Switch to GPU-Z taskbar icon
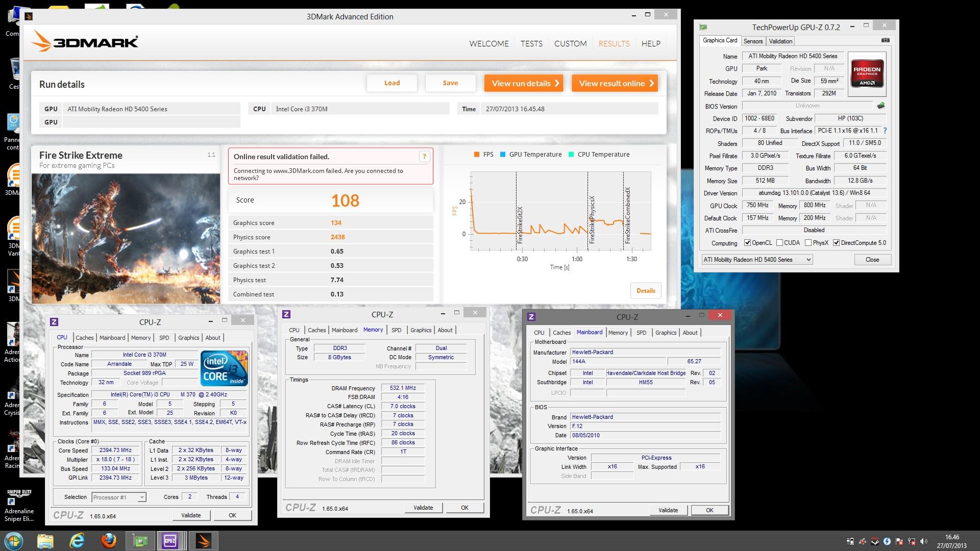Screen dimensions: 980x551 (140, 541)
